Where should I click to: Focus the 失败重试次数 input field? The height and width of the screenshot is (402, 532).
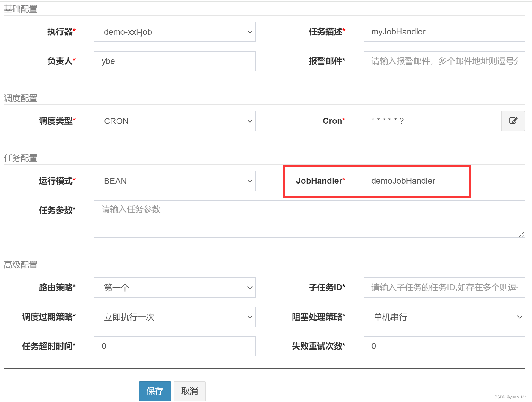[x=444, y=346]
